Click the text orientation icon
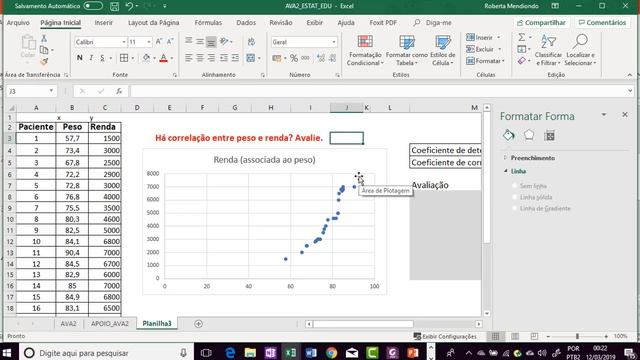 [224, 41]
